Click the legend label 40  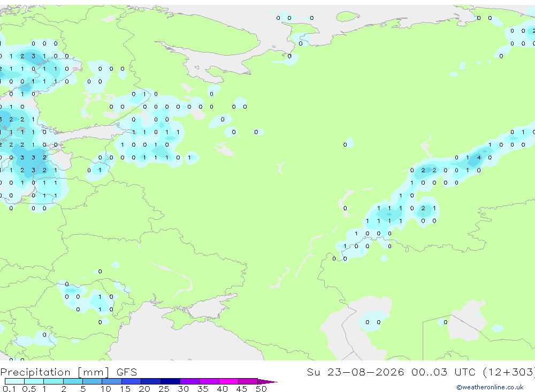coord(223,389)
